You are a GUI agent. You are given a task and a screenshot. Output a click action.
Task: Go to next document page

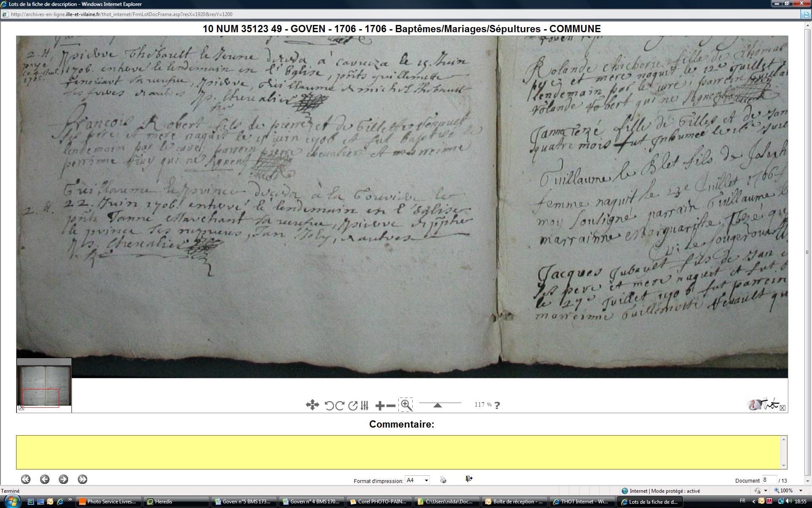pos(63,479)
